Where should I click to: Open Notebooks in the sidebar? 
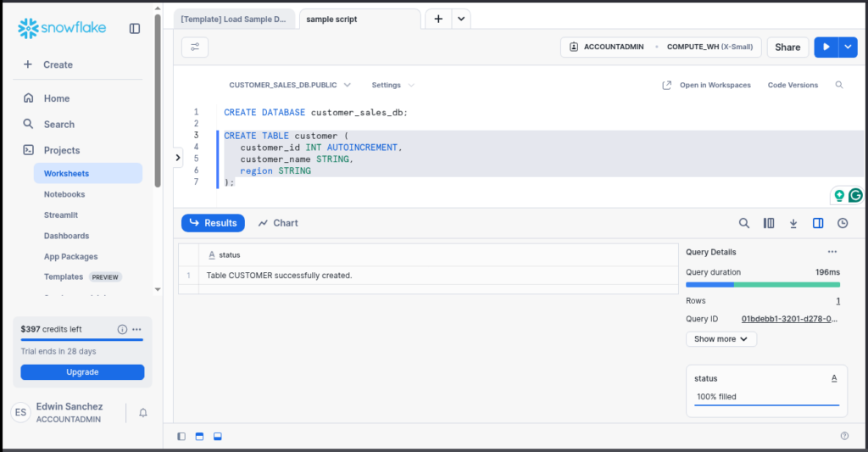[x=64, y=194]
